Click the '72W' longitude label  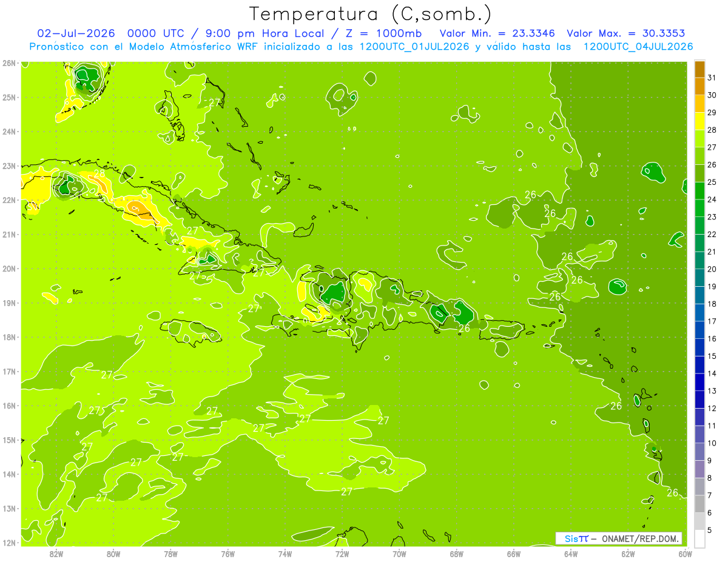342,554
